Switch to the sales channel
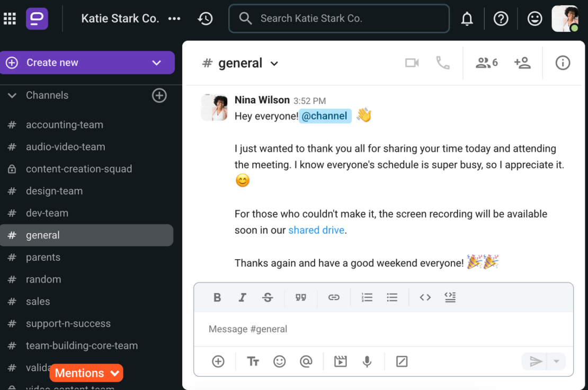 38,302
